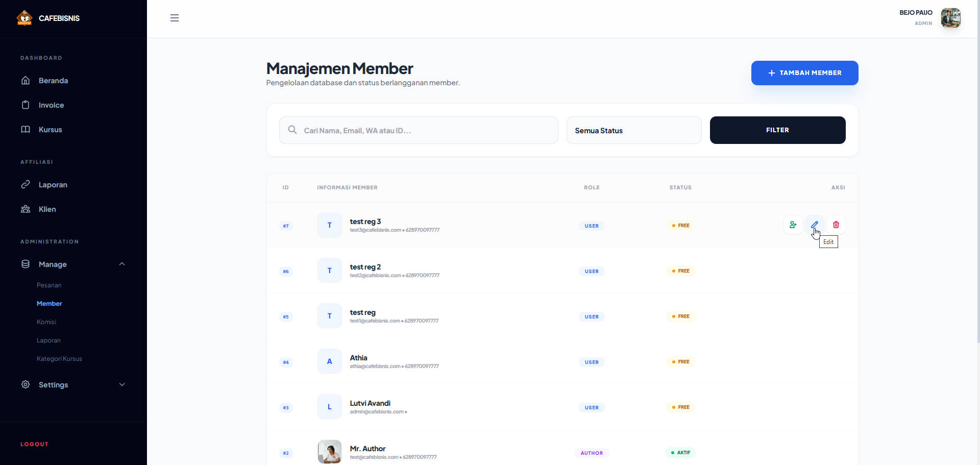The height and width of the screenshot is (465, 980).
Task: Click the red trash delete icon
Action: pos(836,225)
